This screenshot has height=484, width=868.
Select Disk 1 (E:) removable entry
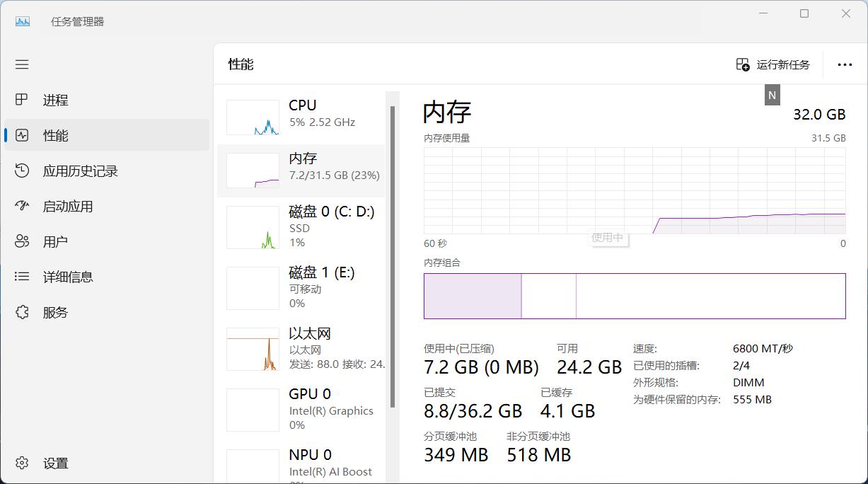[321, 287]
